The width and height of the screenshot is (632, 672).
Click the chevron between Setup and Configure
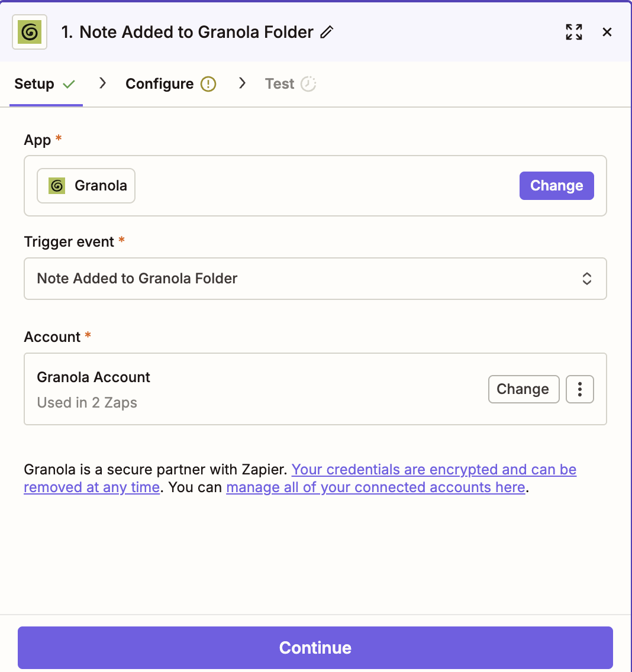point(102,83)
